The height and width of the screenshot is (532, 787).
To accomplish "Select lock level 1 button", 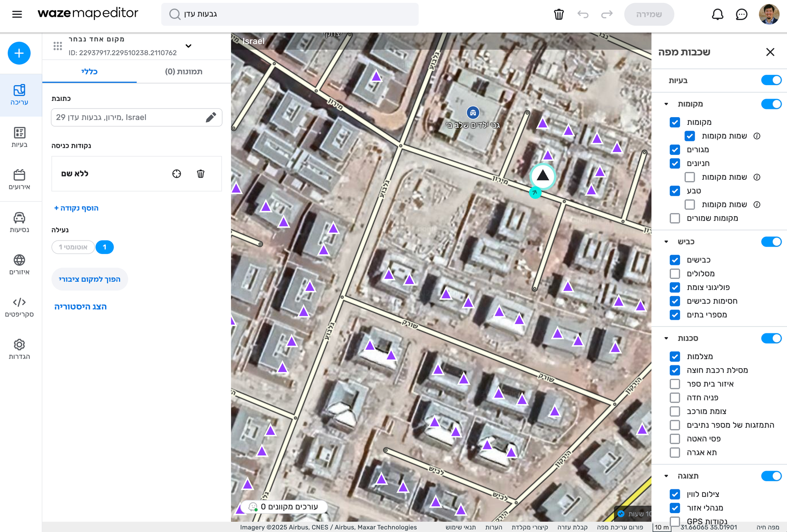I will (105, 247).
